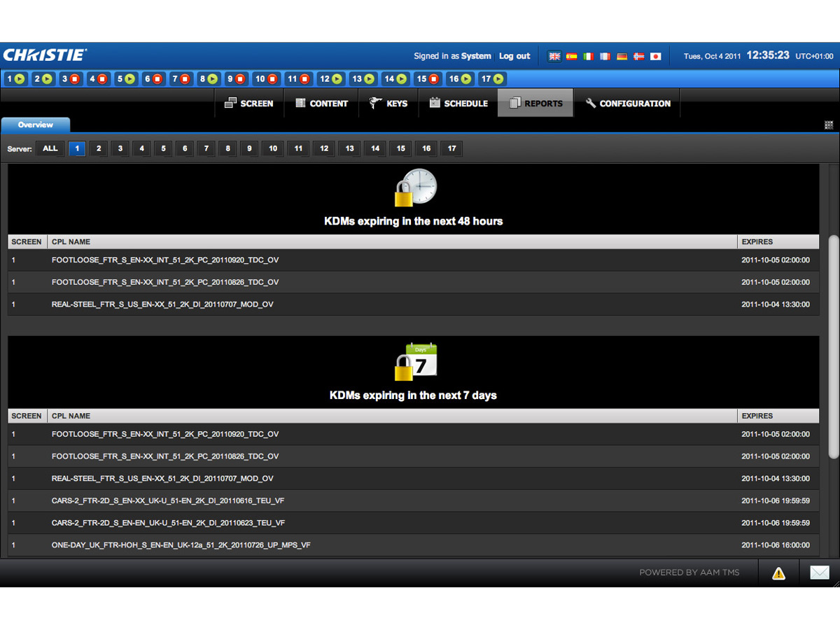The image size is (840, 630).
Task: Select server ALL in the server bar
Action: tap(50, 148)
